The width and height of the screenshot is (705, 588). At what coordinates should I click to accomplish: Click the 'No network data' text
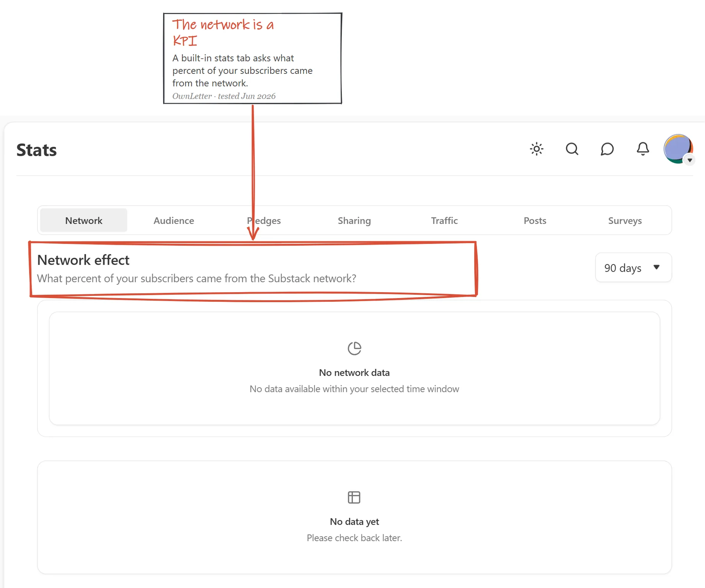tap(354, 373)
